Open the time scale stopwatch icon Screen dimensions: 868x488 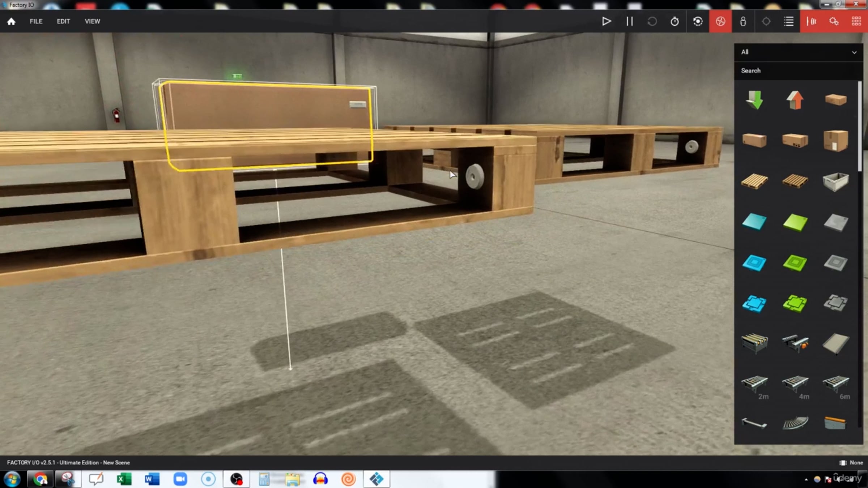point(675,21)
